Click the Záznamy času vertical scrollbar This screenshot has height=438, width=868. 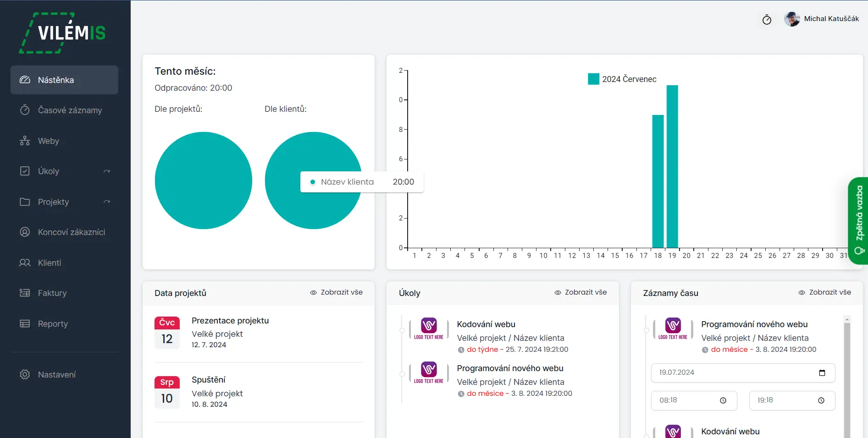(x=847, y=380)
